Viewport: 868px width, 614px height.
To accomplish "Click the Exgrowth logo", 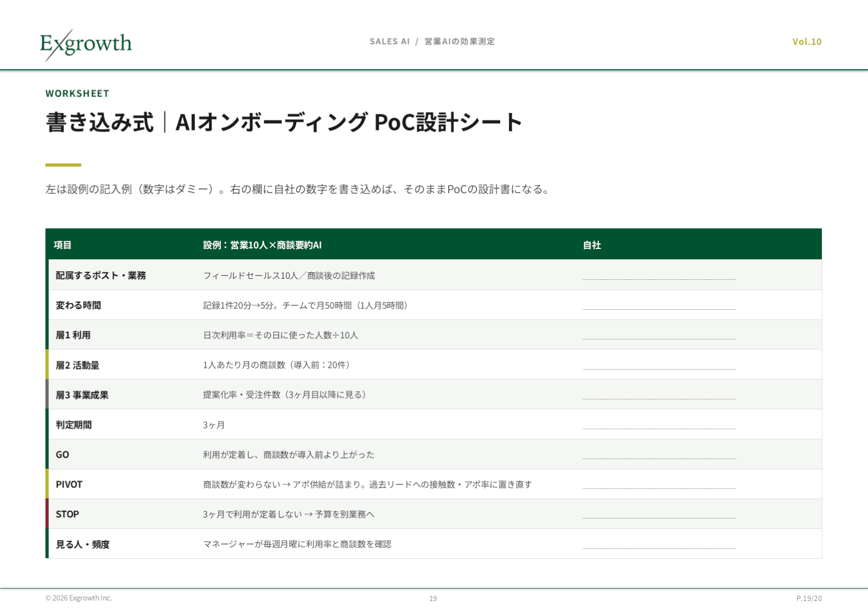I will point(86,44).
